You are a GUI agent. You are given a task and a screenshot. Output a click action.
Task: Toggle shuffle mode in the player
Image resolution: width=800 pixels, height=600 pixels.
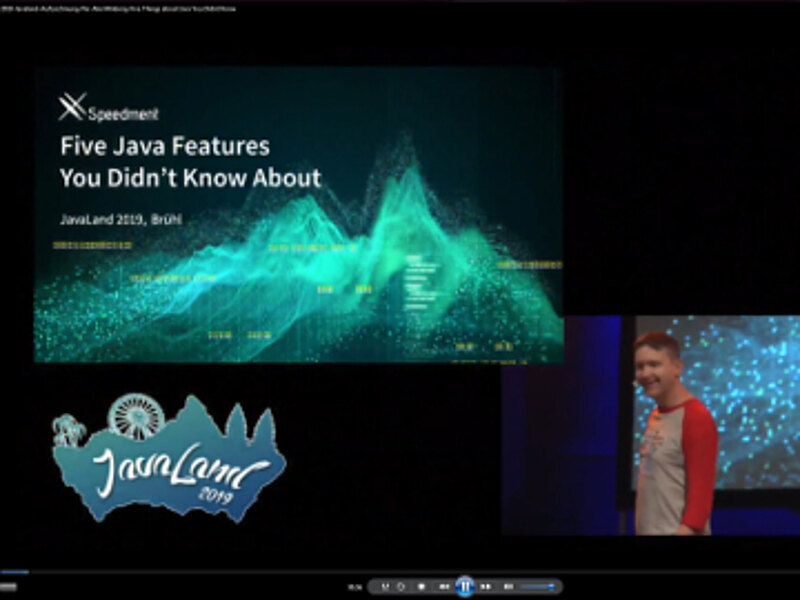[x=385, y=586]
